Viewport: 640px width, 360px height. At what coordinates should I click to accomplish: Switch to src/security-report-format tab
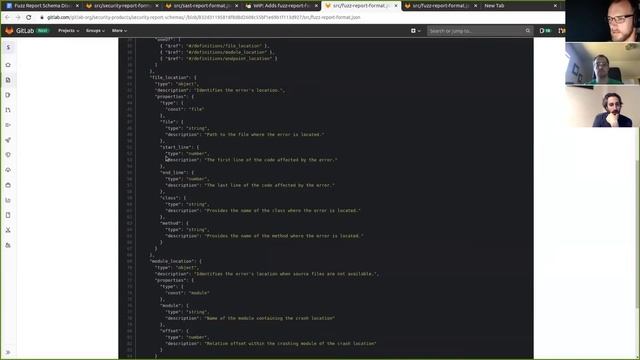click(121, 6)
